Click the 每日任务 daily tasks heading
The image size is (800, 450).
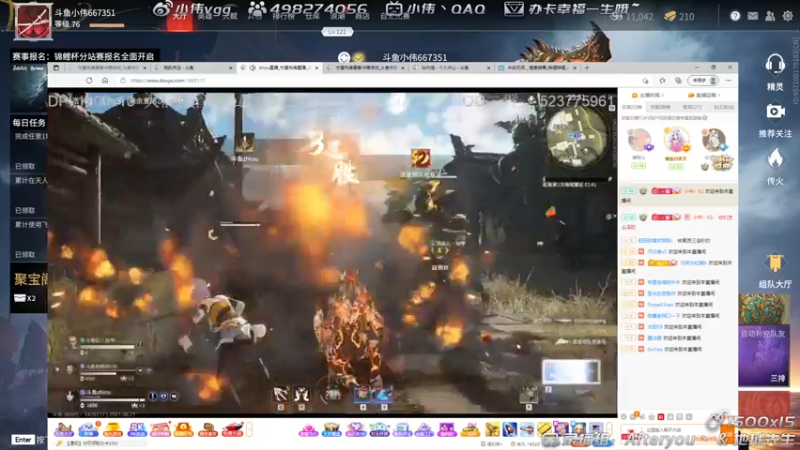29,122
